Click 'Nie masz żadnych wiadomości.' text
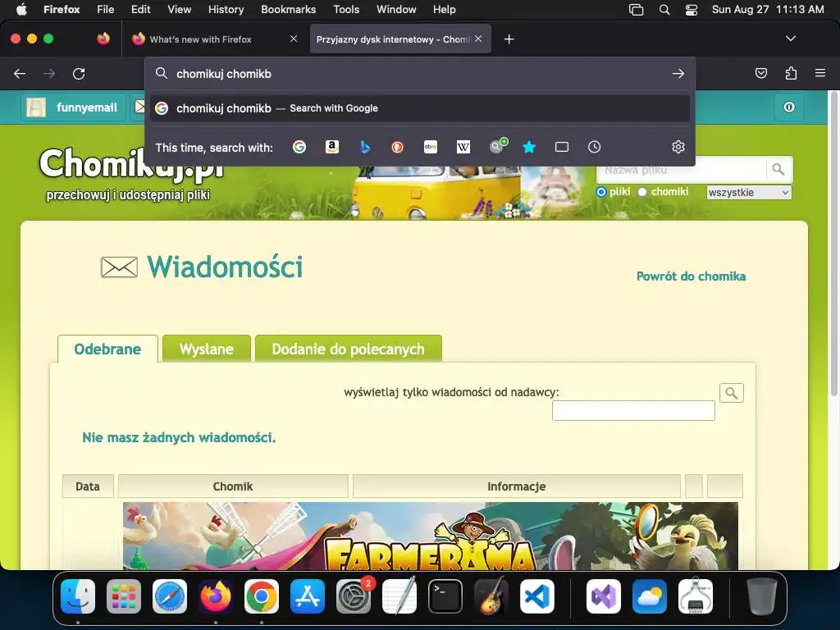This screenshot has width=840, height=630. (179, 438)
